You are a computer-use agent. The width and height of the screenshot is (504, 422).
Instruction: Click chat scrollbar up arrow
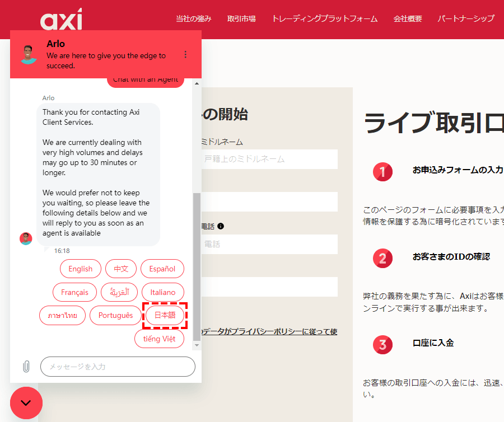[197, 83]
